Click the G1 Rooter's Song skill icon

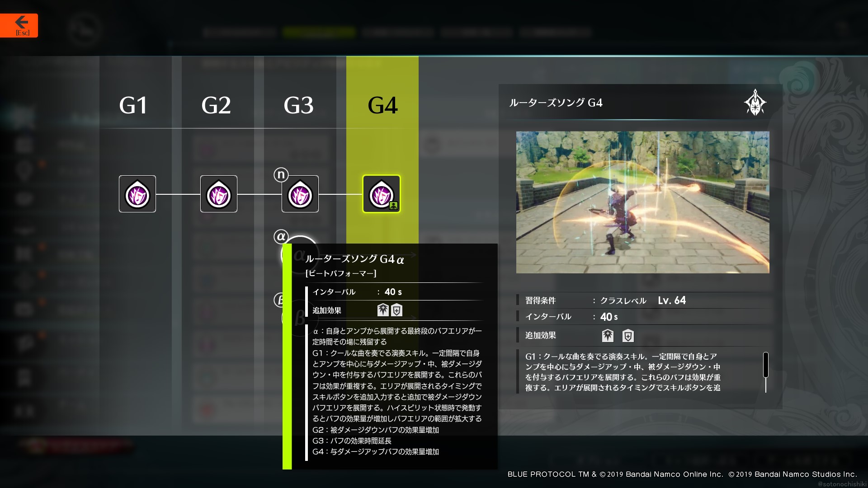coord(137,194)
